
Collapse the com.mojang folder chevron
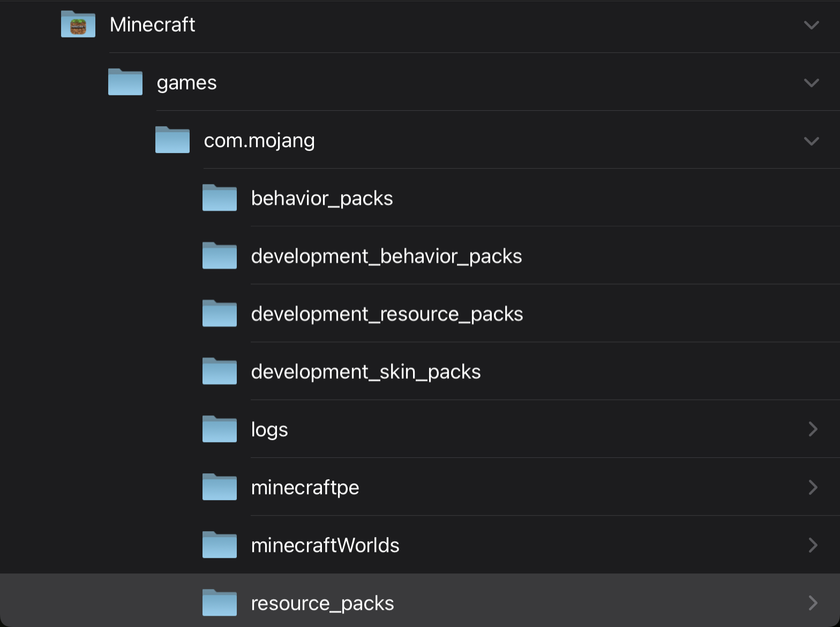pos(811,141)
